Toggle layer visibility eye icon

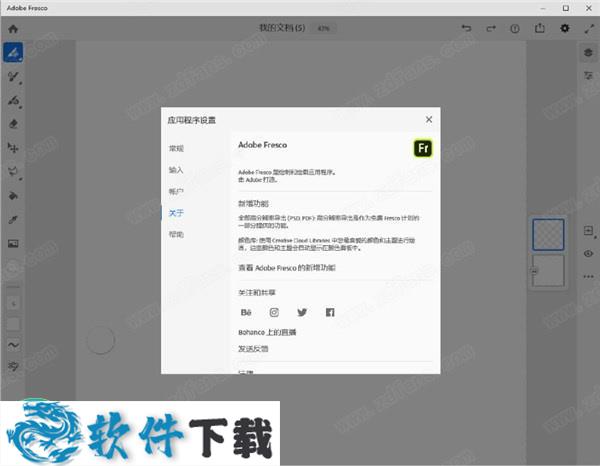[x=588, y=254]
